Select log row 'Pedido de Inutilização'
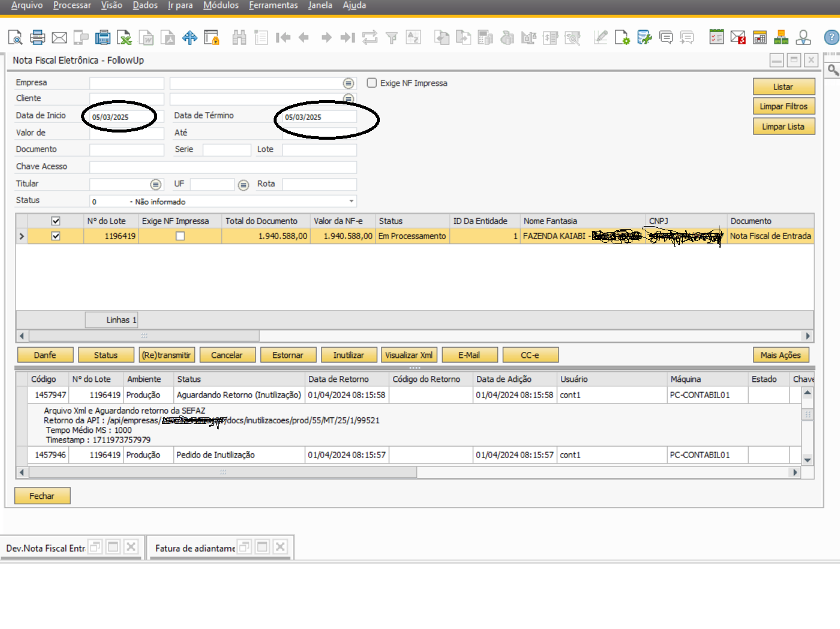The image size is (840, 629). click(x=408, y=455)
